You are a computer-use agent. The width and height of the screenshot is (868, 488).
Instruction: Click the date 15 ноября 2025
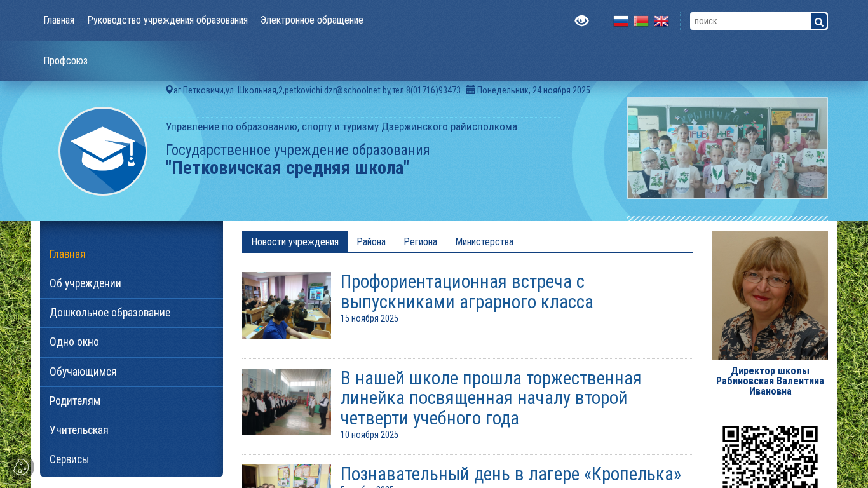coord(369,318)
